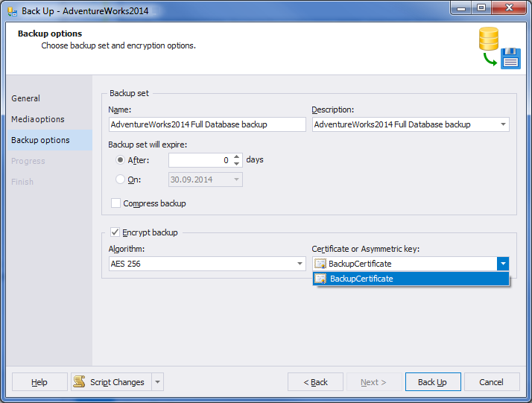Click the Help button
This screenshot has height=403, width=532.
point(39,382)
